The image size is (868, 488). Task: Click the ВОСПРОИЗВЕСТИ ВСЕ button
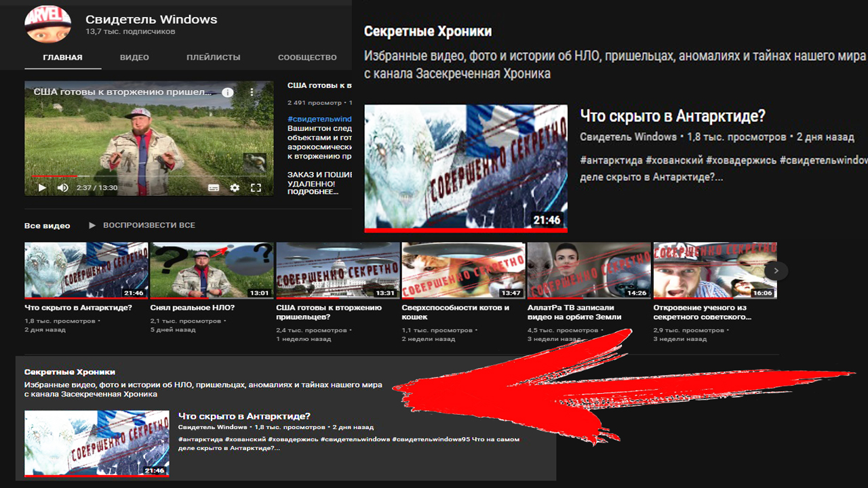[149, 225]
